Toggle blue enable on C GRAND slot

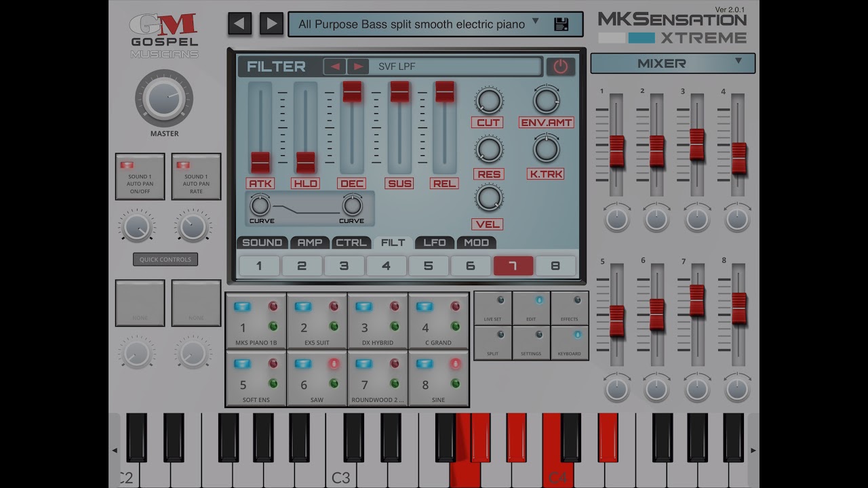[425, 306]
